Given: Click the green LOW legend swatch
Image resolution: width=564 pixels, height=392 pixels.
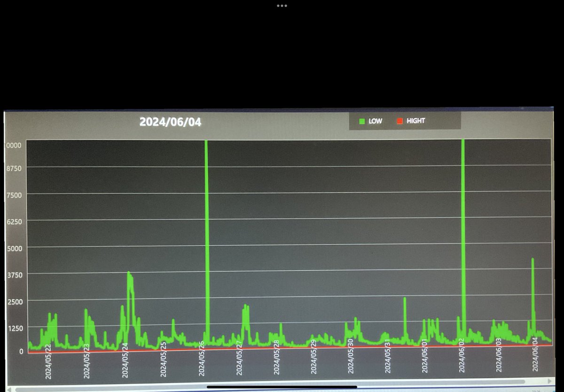Looking at the screenshot, I should point(362,121).
